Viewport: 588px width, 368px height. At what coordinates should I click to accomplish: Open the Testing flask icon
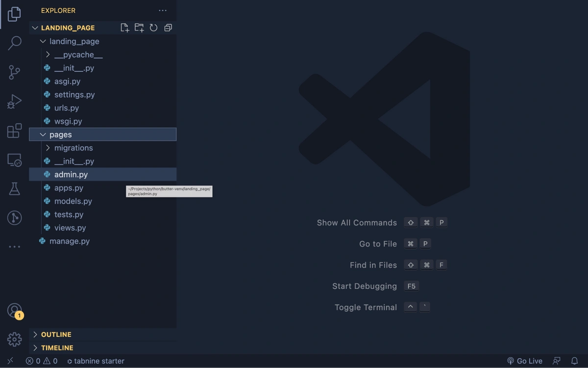(x=14, y=189)
